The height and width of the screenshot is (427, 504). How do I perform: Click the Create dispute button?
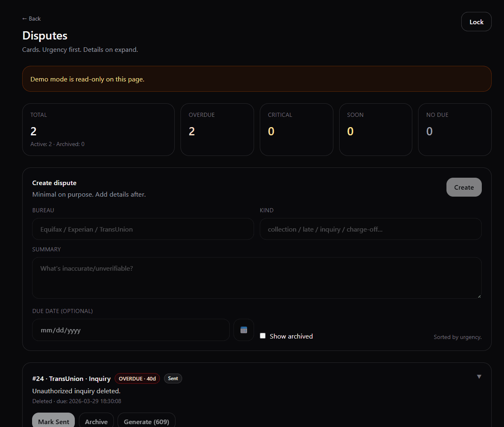click(464, 187)
